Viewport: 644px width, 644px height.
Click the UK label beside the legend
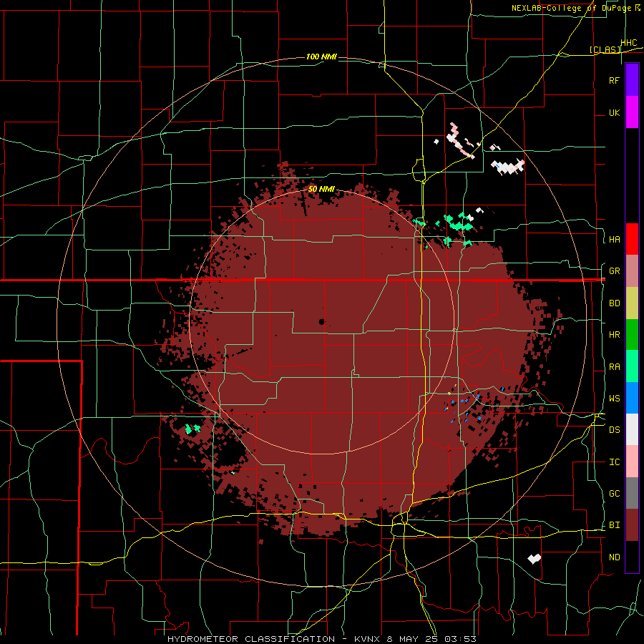point(614,113)
